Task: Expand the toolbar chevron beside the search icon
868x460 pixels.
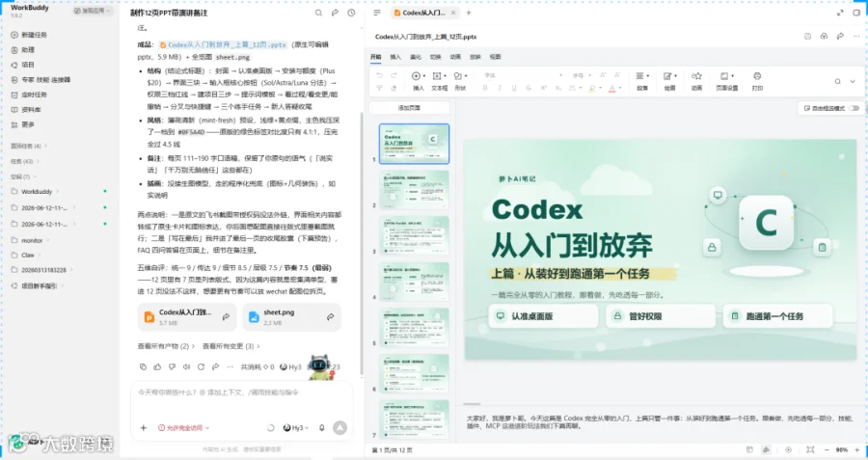Action: 853,81
